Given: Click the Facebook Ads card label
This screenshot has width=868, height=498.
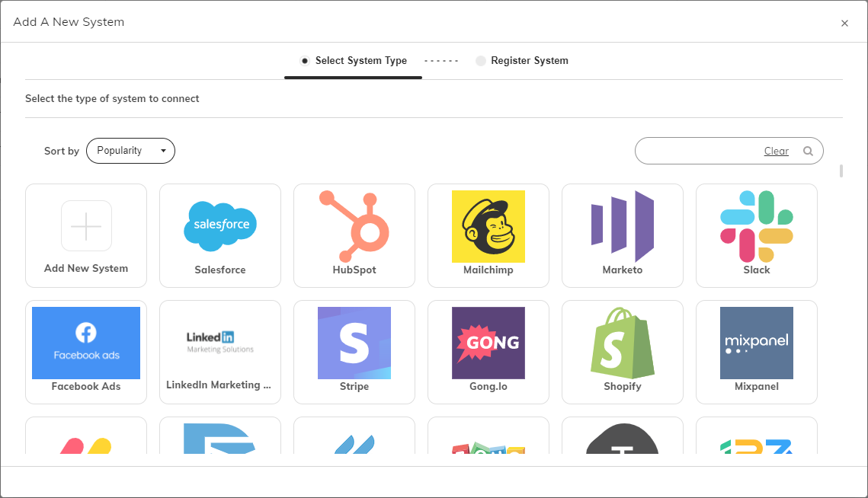Looking at the screenshot, I should [x=86, y=386].
